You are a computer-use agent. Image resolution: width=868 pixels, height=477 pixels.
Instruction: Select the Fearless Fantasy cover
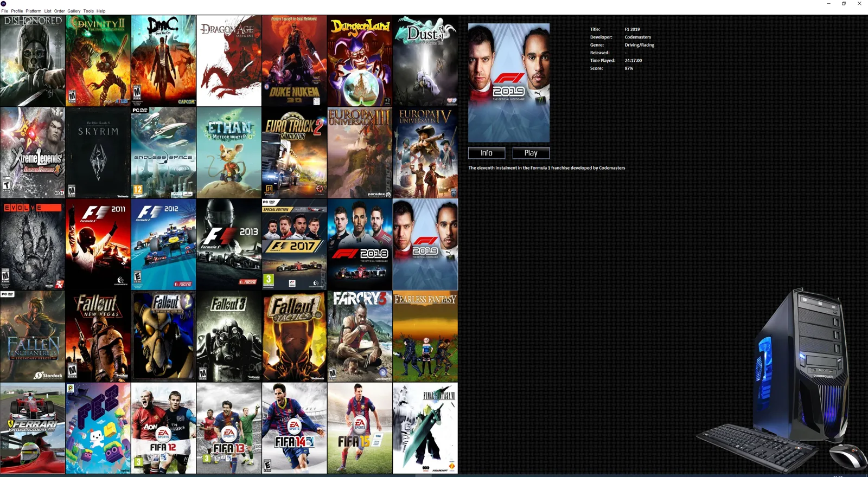click(425, 336)
